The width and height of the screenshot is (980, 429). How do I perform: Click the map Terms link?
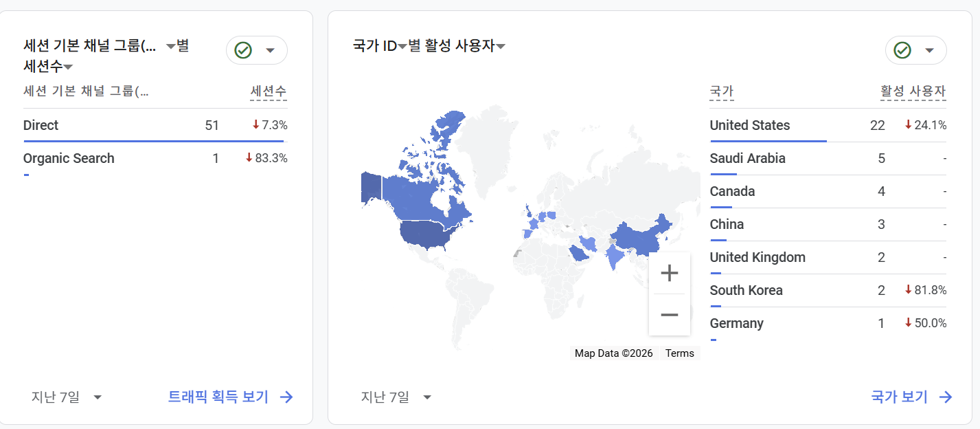point(680,353)
